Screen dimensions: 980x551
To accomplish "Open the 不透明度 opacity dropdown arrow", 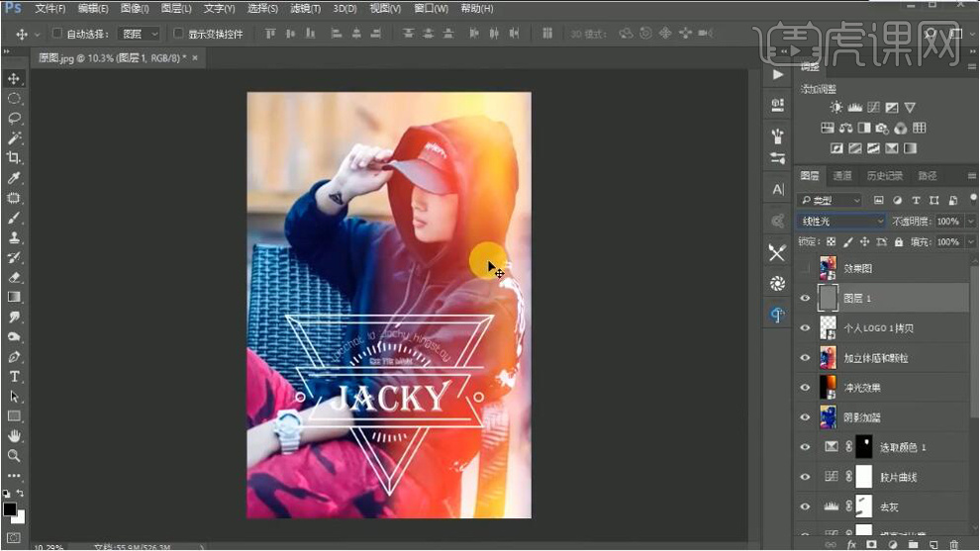I will (x=971, y=222).
